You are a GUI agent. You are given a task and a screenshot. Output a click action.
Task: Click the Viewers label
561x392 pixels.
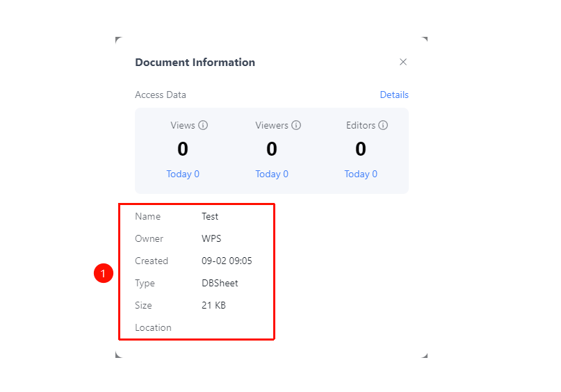[272, 125]
